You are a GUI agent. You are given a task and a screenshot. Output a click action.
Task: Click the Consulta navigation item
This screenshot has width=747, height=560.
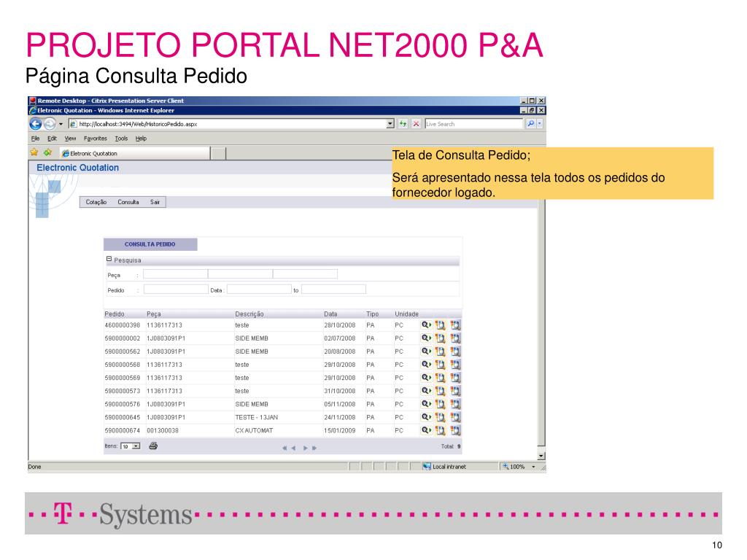tap(128, 203)
